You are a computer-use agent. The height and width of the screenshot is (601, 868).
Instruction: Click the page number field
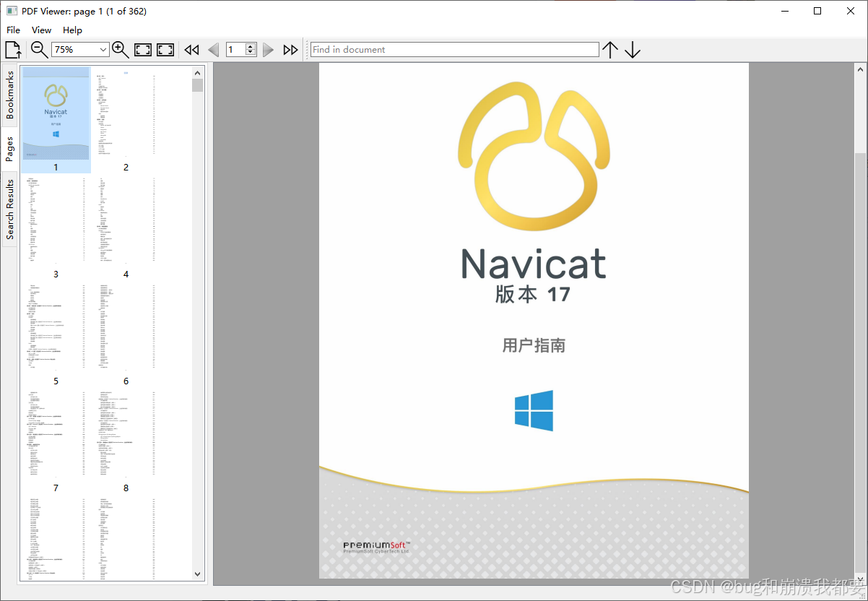click(x=235, y=50)
